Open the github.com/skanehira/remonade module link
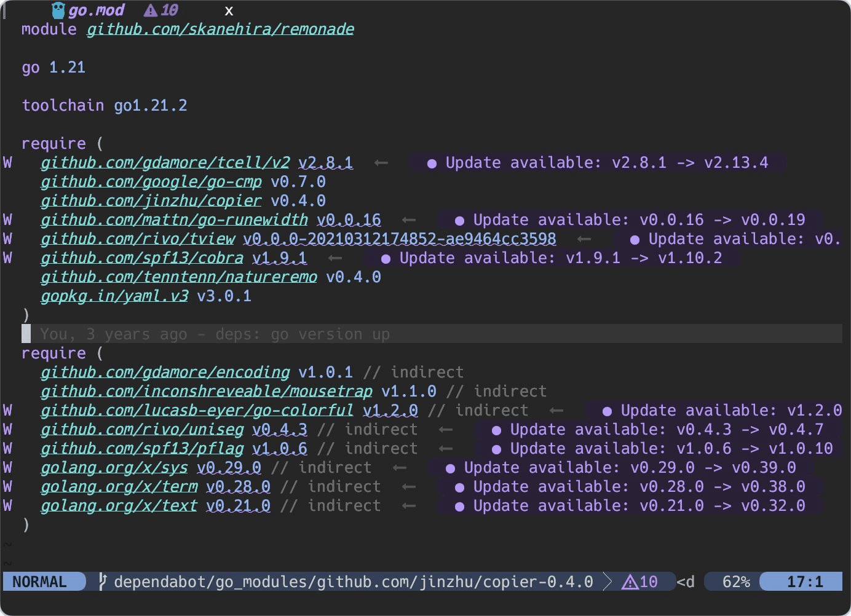The width and height of the screenshot is (851, 616). (x=220, y=29)
